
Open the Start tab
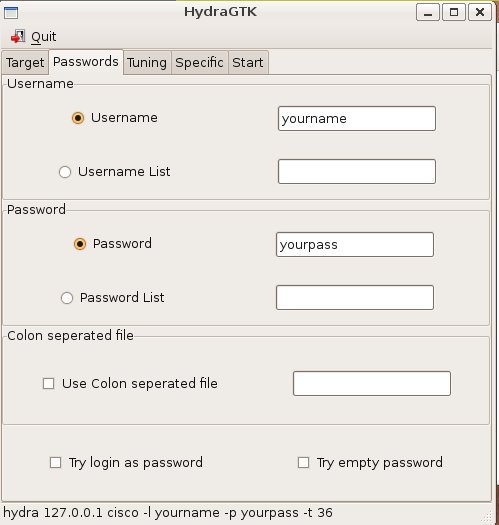pyautogui.click(x=248, y=63)
